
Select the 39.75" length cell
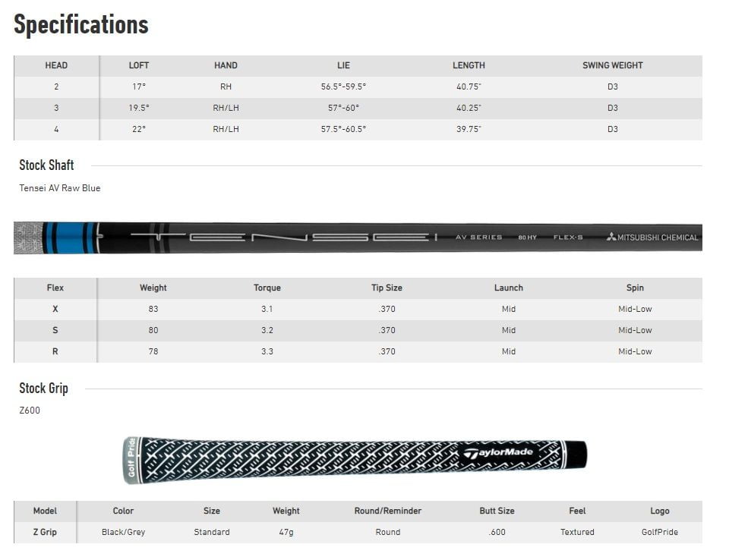pos(469,129)
